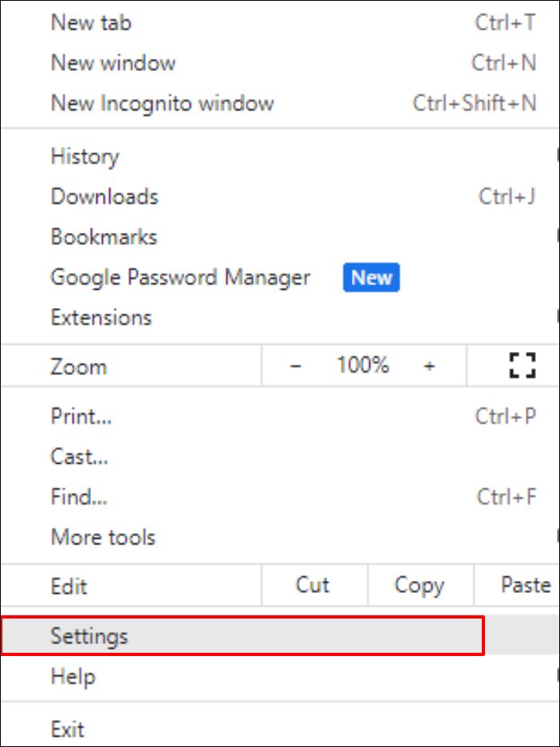Click the Copy button
Image resolution: width=560 pixels, height=747 pixels.
[419, 586]
